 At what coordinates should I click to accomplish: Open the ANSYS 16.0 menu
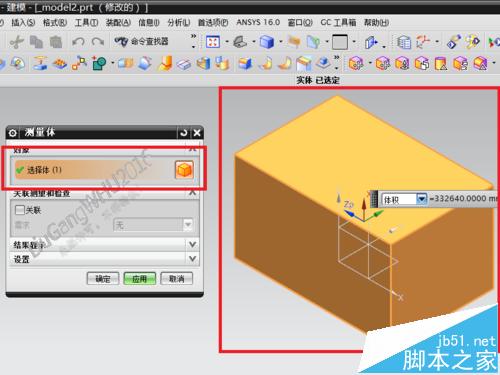[x=258, y=22]
